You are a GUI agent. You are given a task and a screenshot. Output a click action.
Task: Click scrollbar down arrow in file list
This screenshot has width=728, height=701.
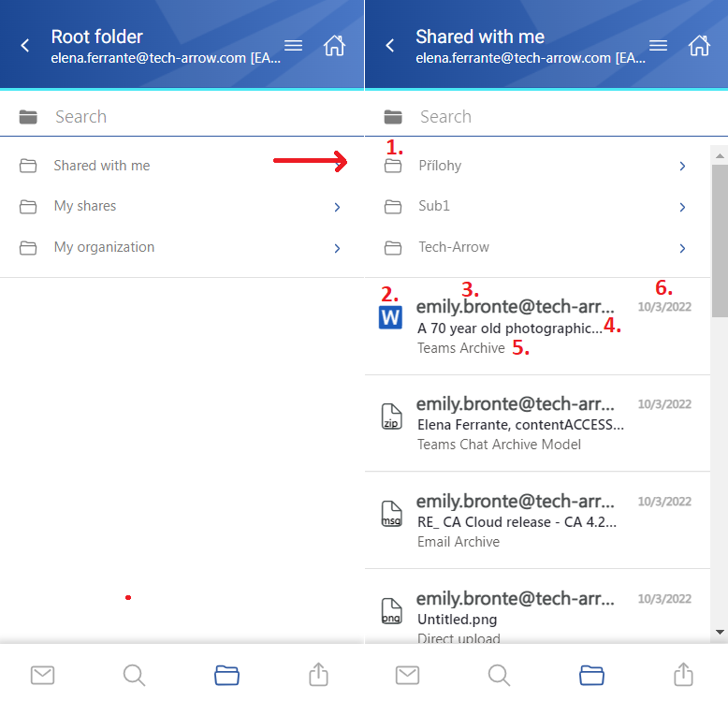click(720, 632)
